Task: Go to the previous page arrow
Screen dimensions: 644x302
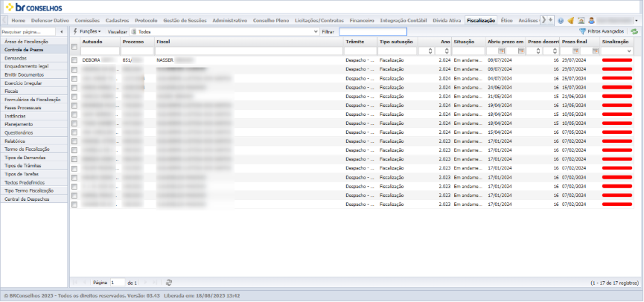Action: pos(85,283)
